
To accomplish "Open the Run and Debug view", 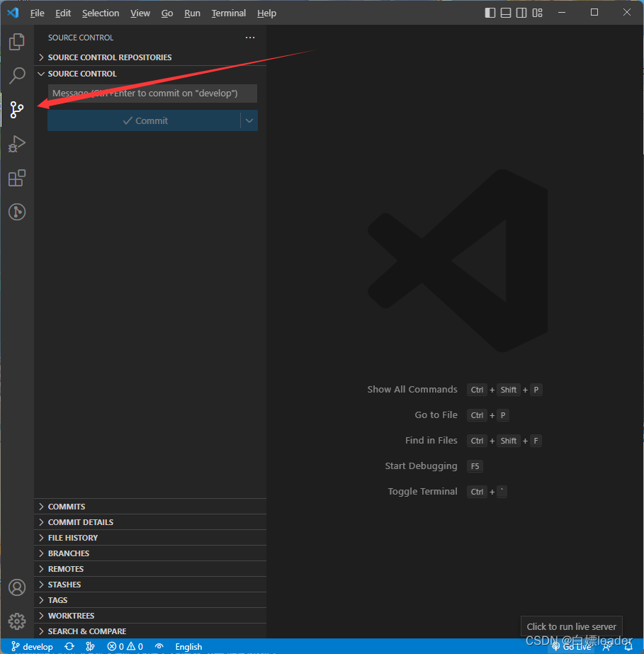I will click(x=17, y=144).
